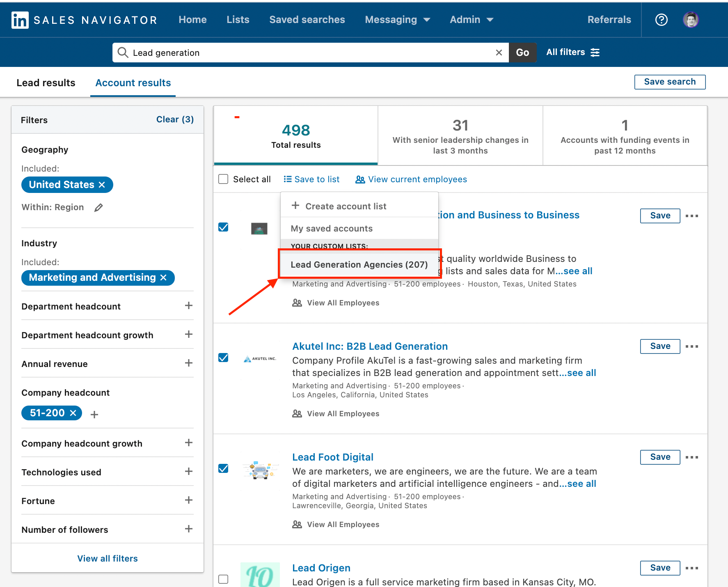Remove the United States geography filter
This screenshot has height=587, width=728.
[x=102, y=185]
